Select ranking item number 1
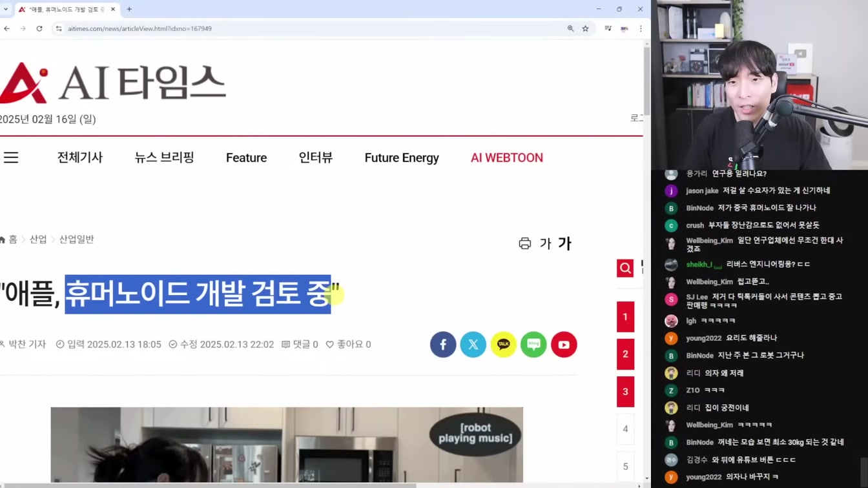The height and width of the screenshot is (488, 868). [625, 317]
